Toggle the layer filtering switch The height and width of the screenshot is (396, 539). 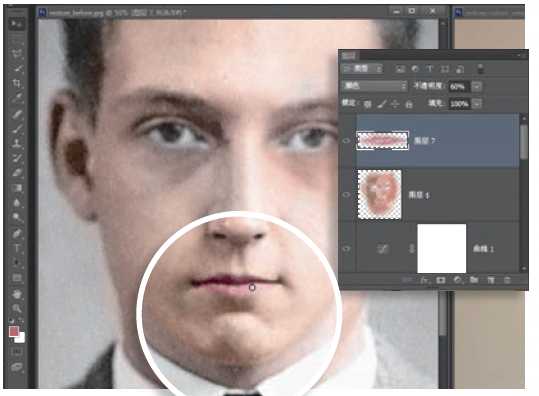(x=481, y=69)
